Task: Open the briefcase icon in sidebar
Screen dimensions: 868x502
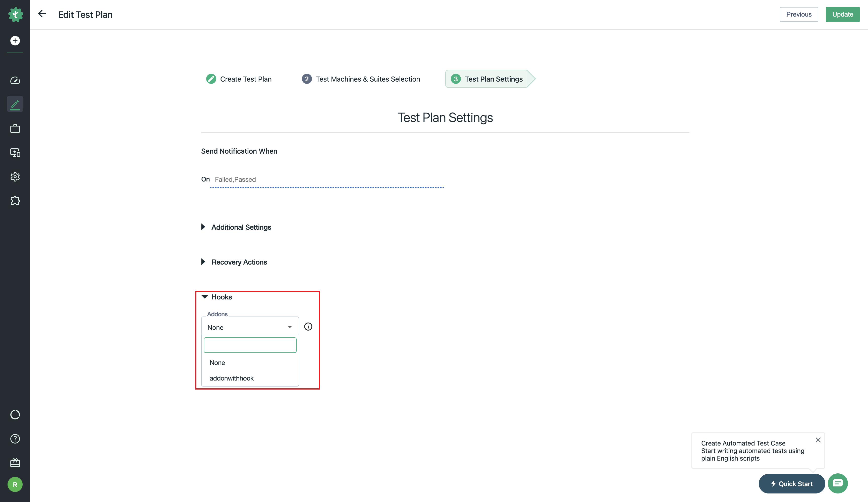Action: (x=15, y=129)
